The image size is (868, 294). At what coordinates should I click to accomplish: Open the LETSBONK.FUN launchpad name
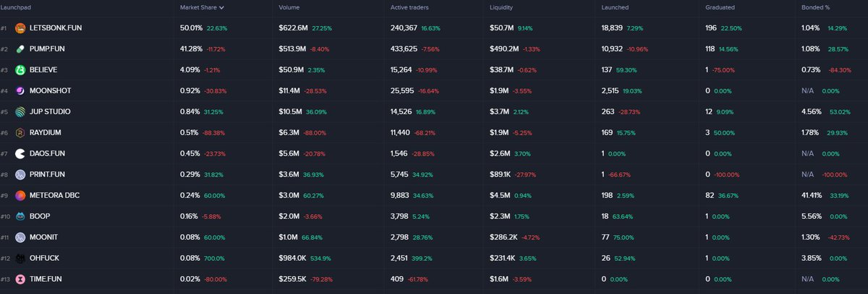[54, 28]
